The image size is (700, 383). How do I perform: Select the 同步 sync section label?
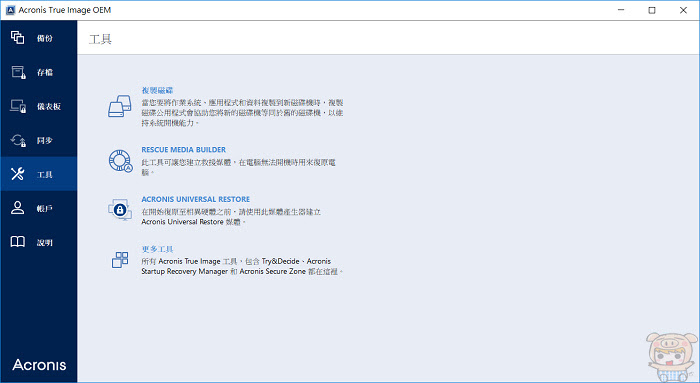[x=45, y=141]
